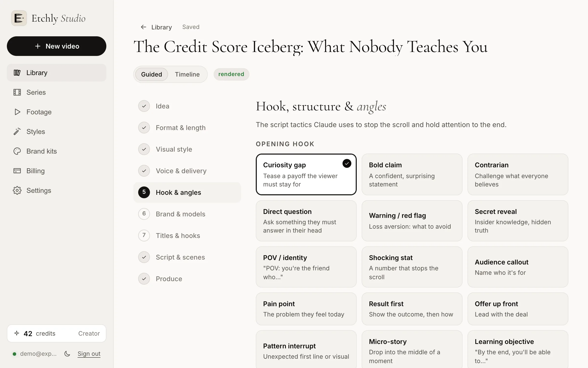588x368 pixels.
Task: Toggle dark mode moon icon
Action: [67, 354]
